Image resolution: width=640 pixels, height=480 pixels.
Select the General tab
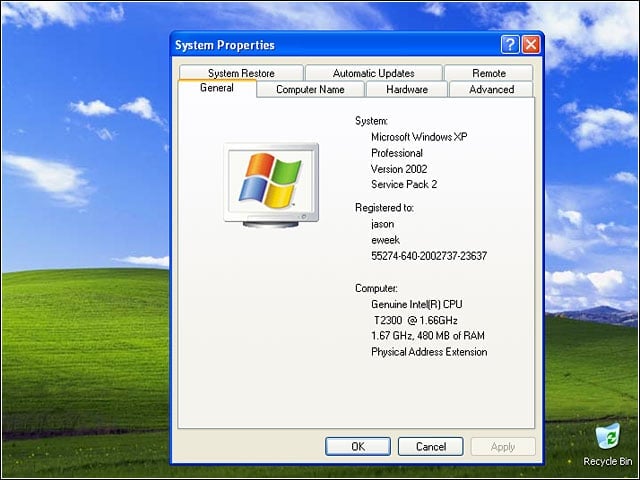[x=217, y=88]
